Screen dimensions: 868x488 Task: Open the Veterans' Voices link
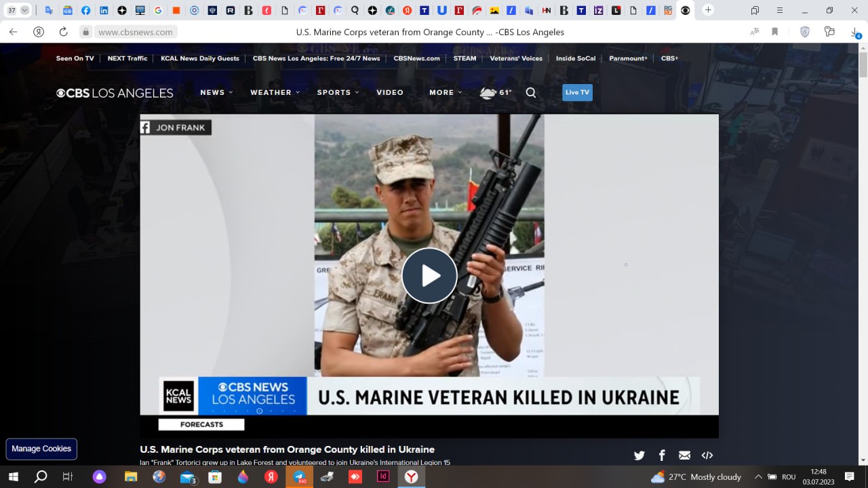[x=516, y=58]
